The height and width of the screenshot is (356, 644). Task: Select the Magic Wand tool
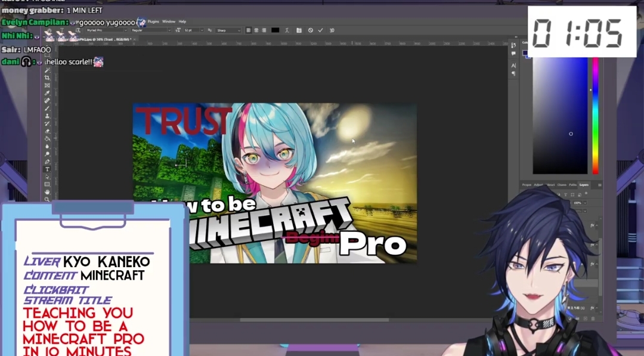click(47, 70)
